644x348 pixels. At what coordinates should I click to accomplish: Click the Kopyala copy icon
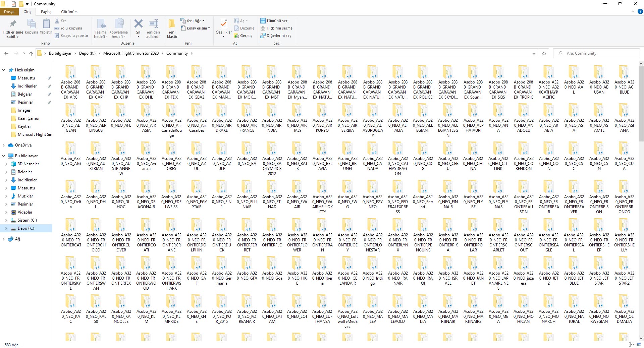point(32,27)
